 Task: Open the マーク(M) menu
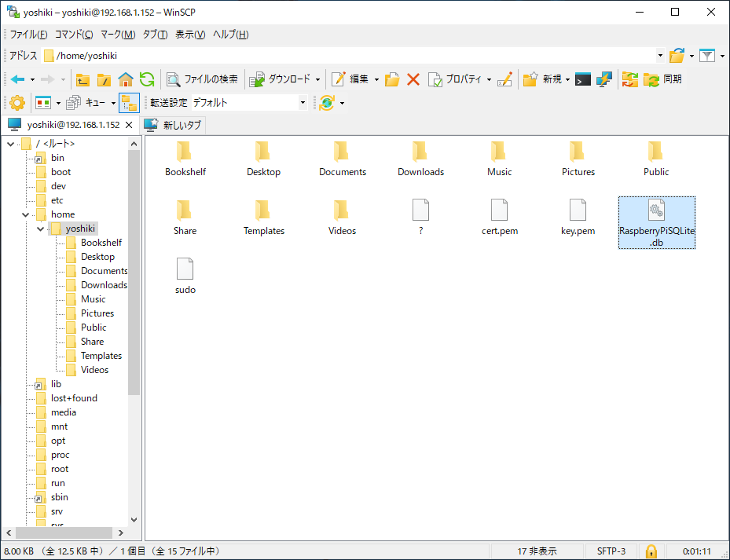click(118, 35)
